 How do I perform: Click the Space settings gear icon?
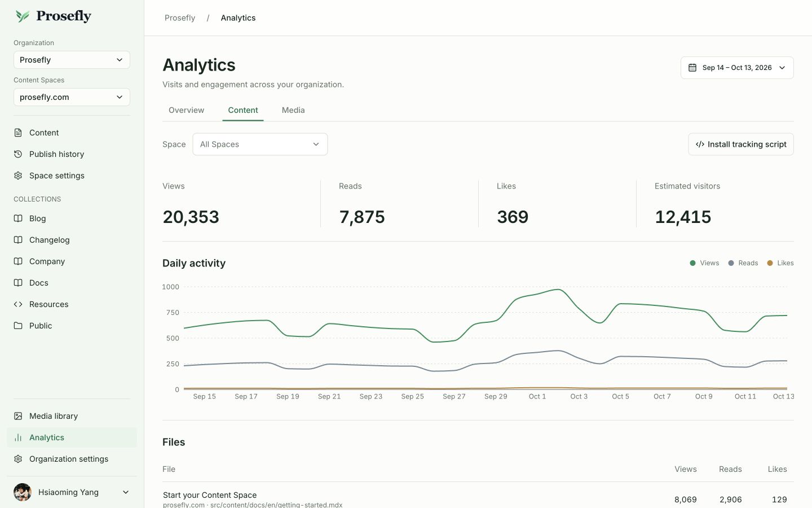pos(18,176)
